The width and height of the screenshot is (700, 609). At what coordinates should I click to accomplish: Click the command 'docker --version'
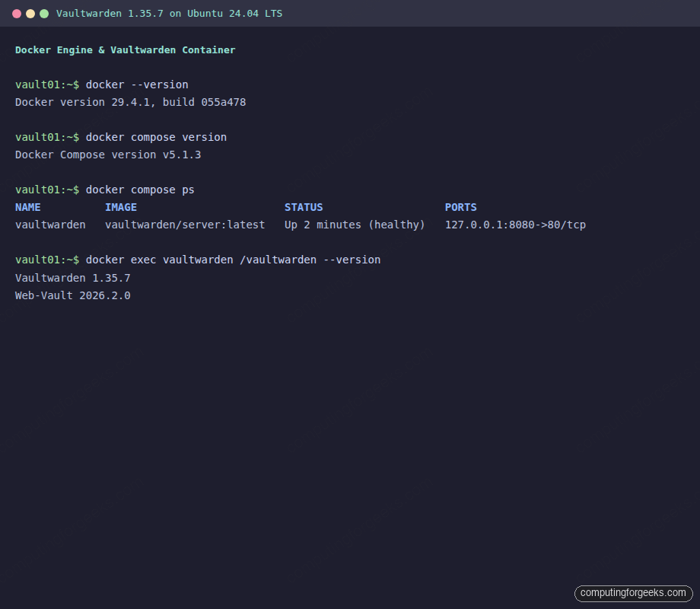click(x=137, y=84)
